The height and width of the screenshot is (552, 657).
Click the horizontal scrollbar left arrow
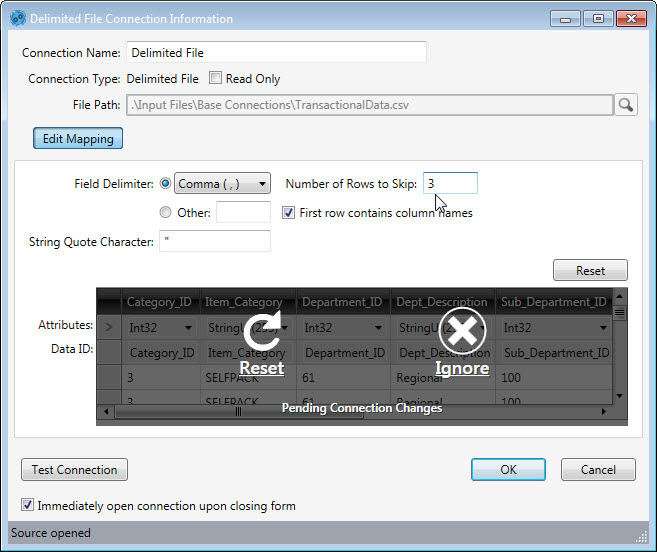106,412
